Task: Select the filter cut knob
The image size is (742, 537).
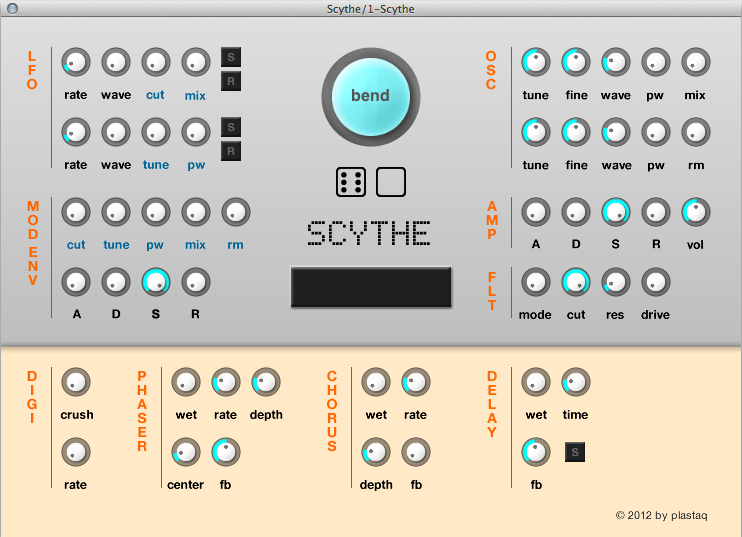Action: (x=576, y=282)
